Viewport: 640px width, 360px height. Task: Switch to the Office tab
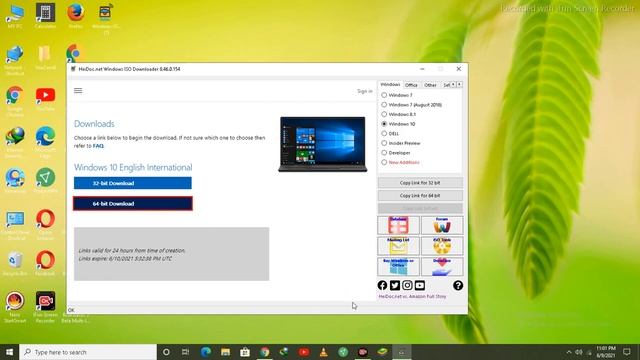click(x=411, y=85)
